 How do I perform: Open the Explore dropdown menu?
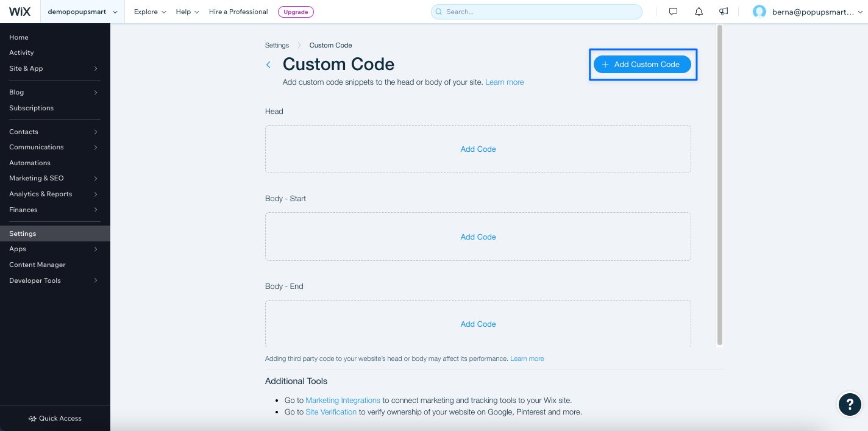pyautogui.click(x=150, y=12)
